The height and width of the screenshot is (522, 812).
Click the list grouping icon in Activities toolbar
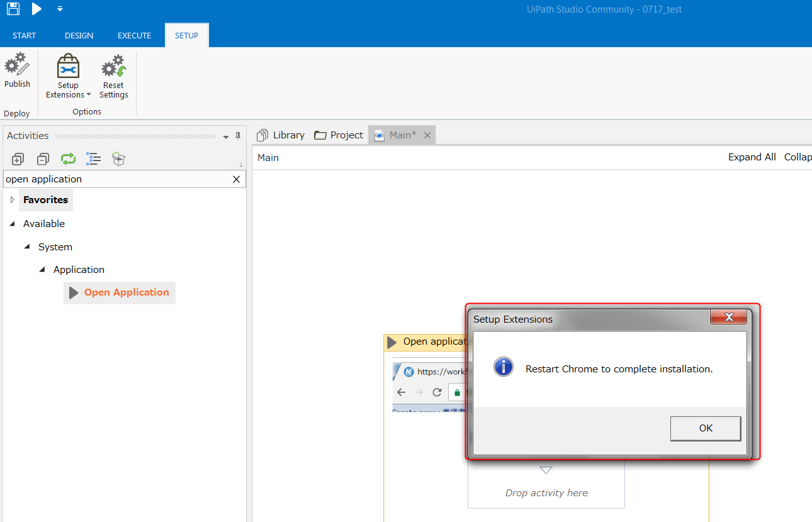(93, 159)
